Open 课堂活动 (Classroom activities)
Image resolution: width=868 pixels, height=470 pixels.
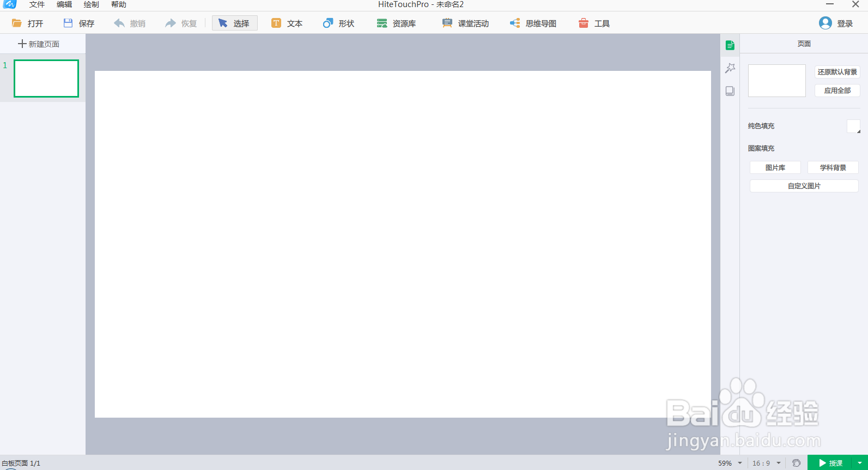465,23
